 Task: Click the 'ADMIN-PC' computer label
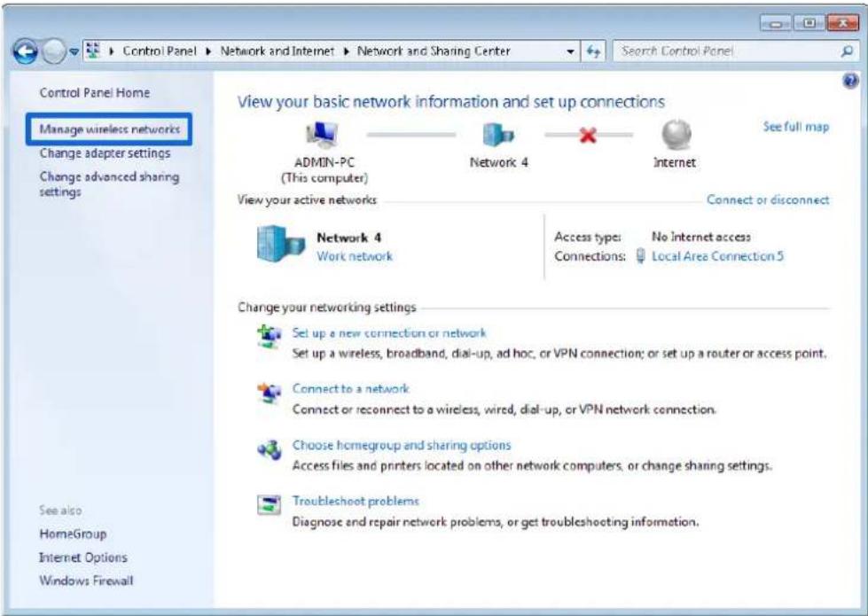[x=325, y=162]
